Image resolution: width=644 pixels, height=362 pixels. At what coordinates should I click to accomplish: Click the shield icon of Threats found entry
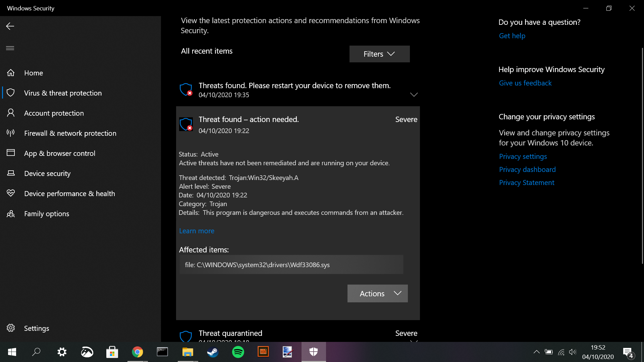coord(186,89)
